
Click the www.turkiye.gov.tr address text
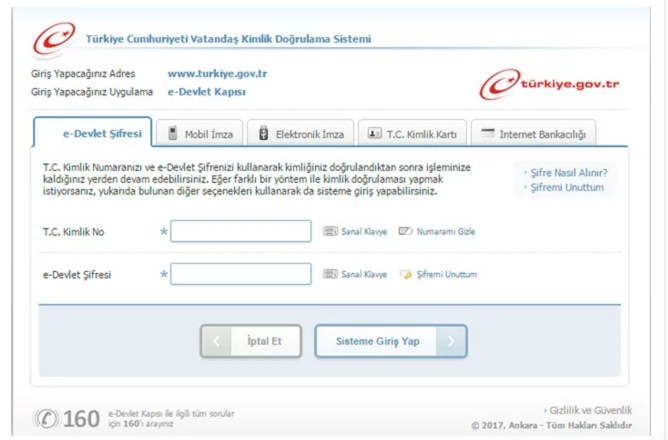217,74
